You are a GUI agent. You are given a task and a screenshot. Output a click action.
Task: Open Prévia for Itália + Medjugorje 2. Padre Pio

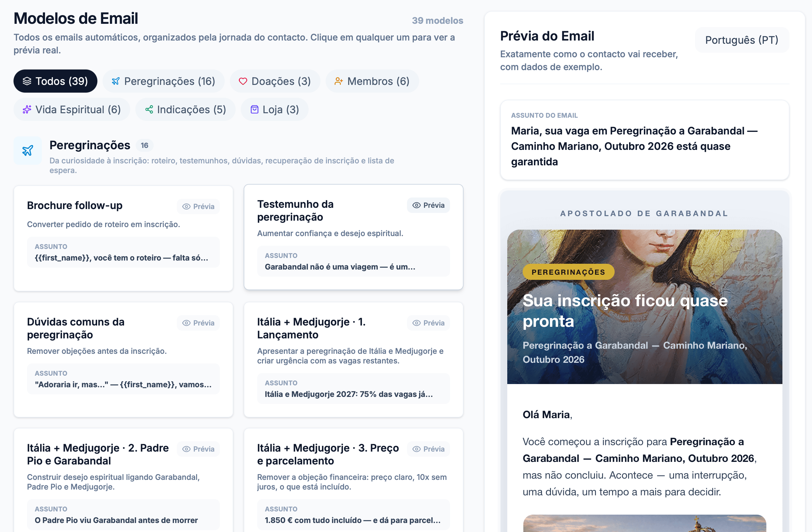point(198,449)
